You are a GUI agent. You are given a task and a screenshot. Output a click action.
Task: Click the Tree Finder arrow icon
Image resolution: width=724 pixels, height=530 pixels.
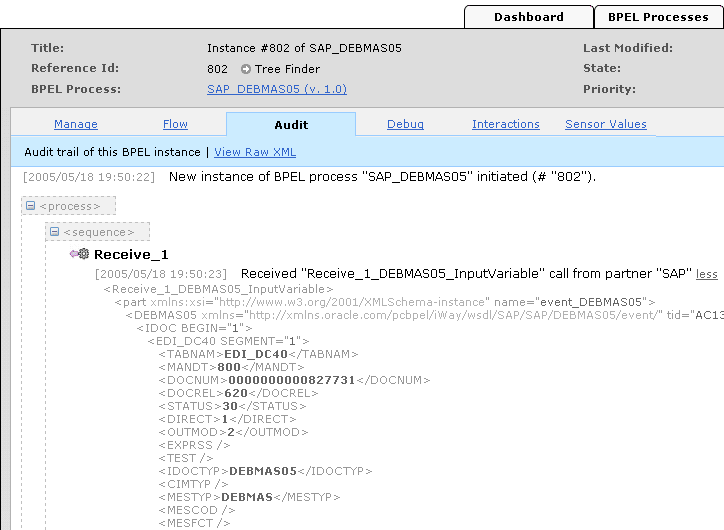tap(246, 69)
